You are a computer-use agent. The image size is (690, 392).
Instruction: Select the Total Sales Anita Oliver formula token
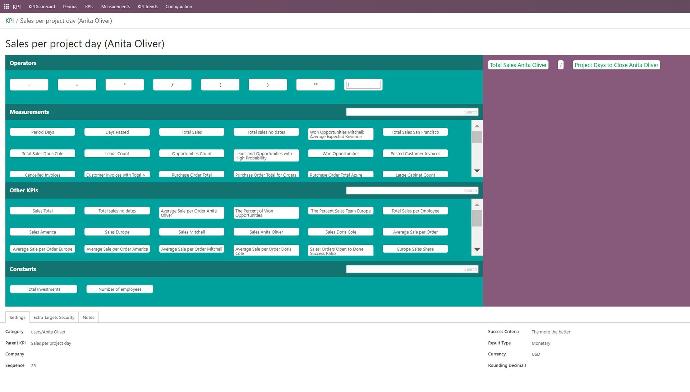[518, 65]
